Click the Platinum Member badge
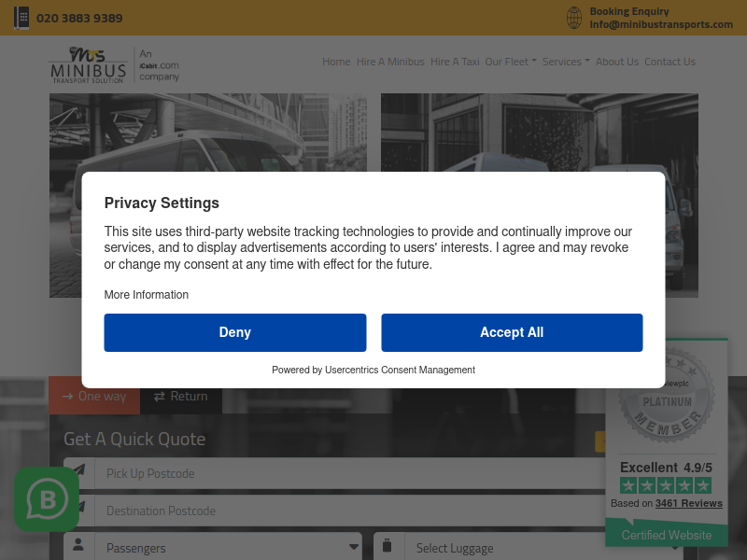This screenshot has width=747, height=560. click(x=667, y=396)
